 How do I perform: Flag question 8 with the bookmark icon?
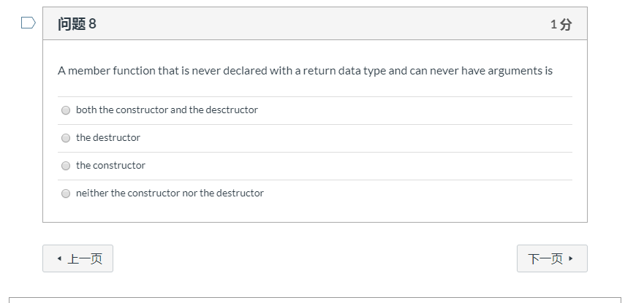[28, 23]
